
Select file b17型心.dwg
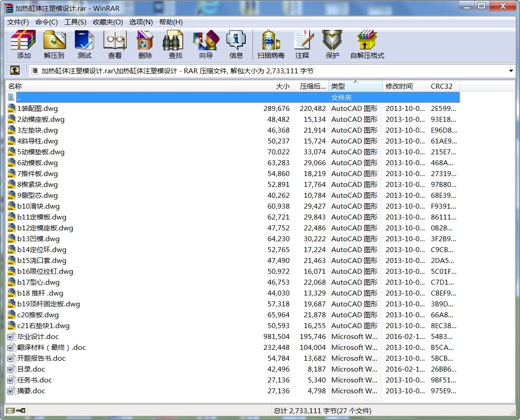pyautogui.click(x=38, y=282)
